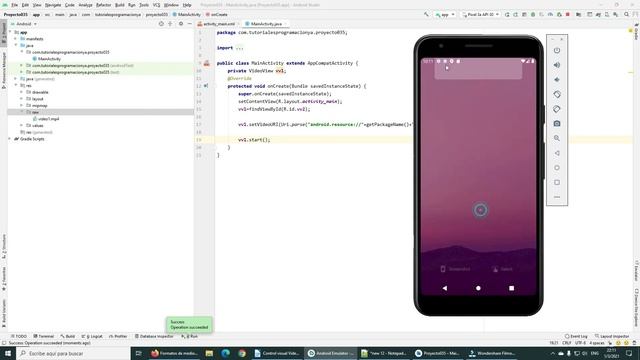Tap Android recents button on phone screen

[511, 288]
